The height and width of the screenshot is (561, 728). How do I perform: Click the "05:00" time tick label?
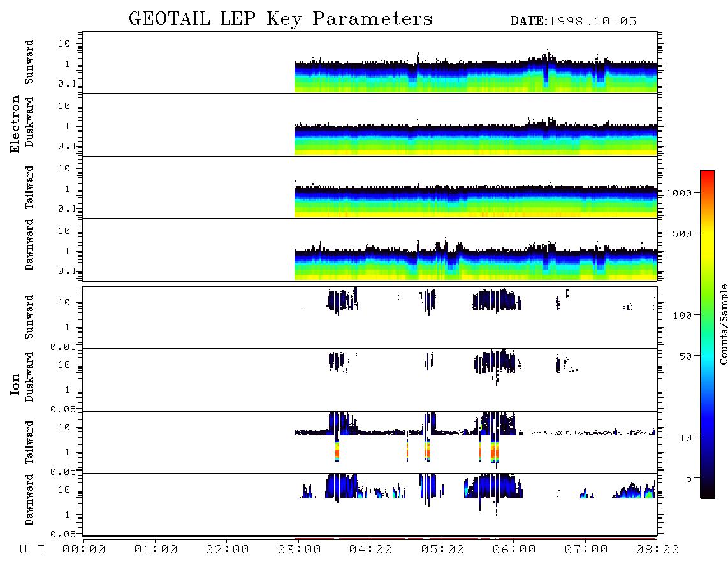[x=443, y=550]
